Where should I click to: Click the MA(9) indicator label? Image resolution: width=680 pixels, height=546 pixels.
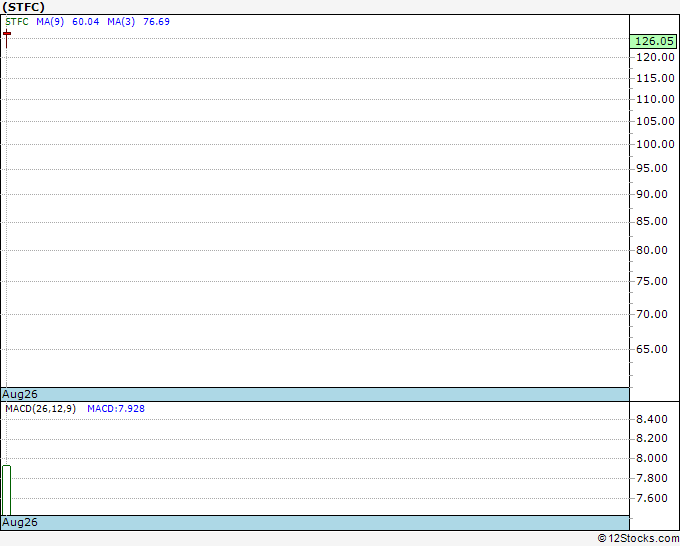click(50, 22)
